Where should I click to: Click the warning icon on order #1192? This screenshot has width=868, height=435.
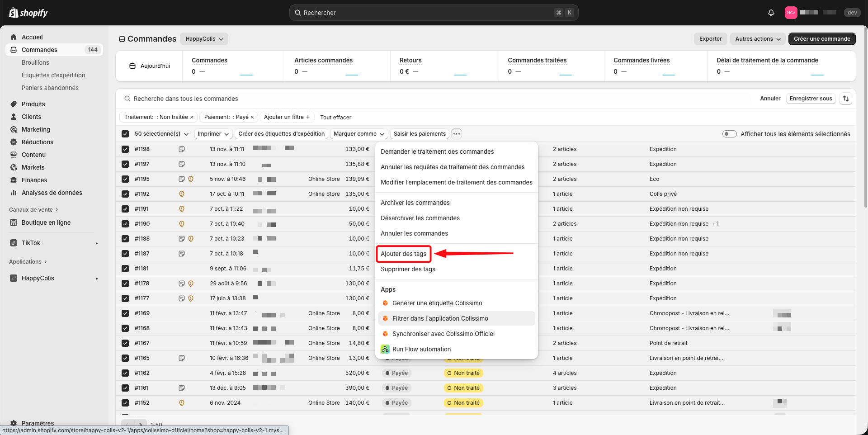point(182,194)
